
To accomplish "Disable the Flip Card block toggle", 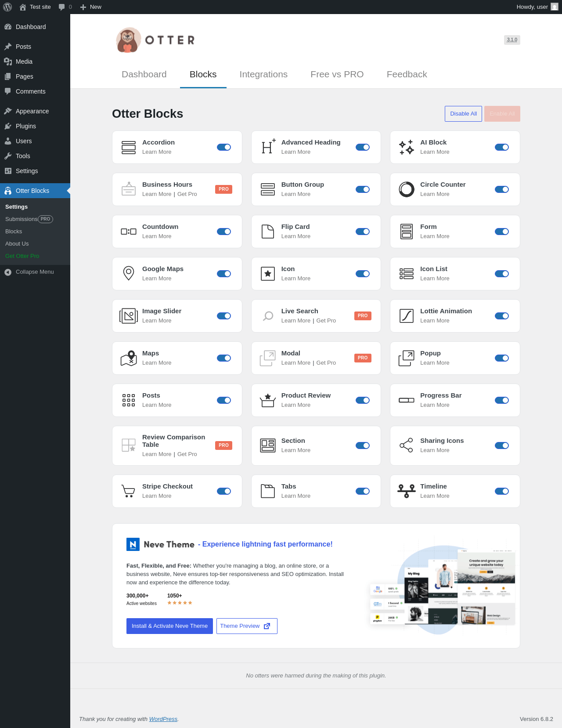I will (363, 232).
